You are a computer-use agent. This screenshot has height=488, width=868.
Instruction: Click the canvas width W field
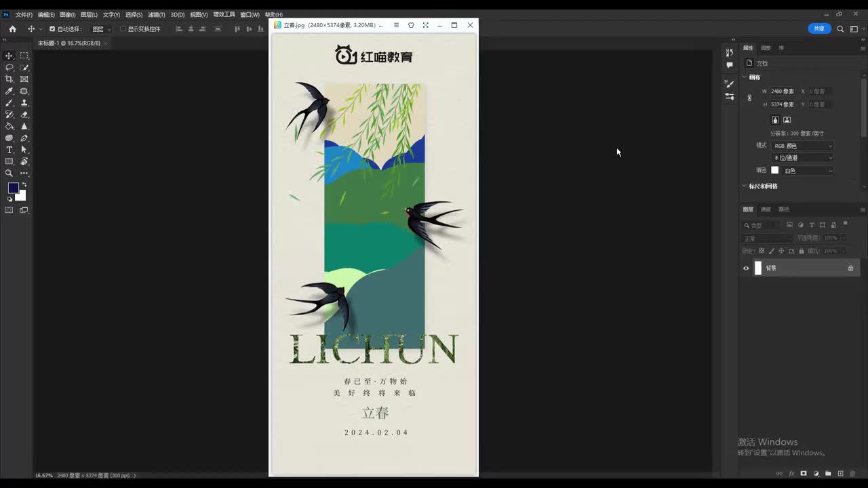[783, 91]
